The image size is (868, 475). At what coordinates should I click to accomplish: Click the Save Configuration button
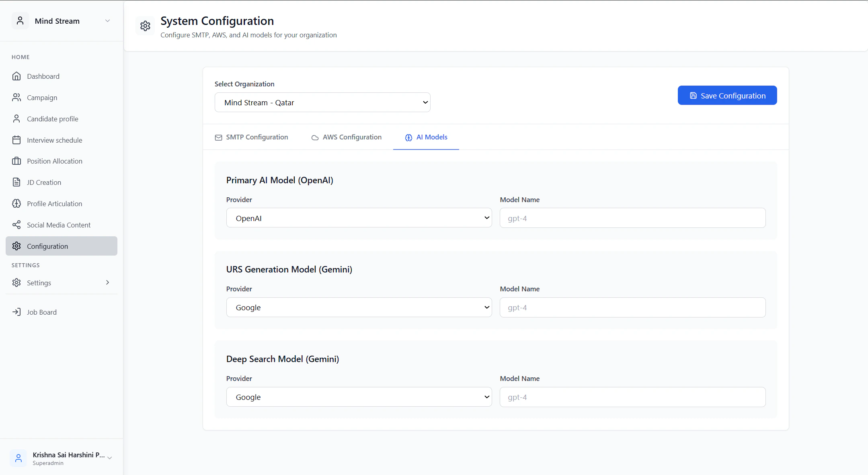tap(727, 96)
